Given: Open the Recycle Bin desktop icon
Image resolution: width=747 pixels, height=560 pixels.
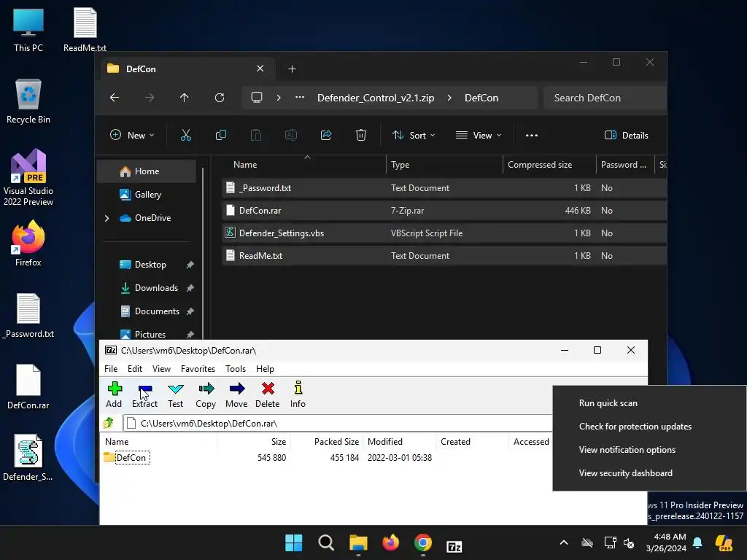Looking at the screenshot, I should (28, 101).
